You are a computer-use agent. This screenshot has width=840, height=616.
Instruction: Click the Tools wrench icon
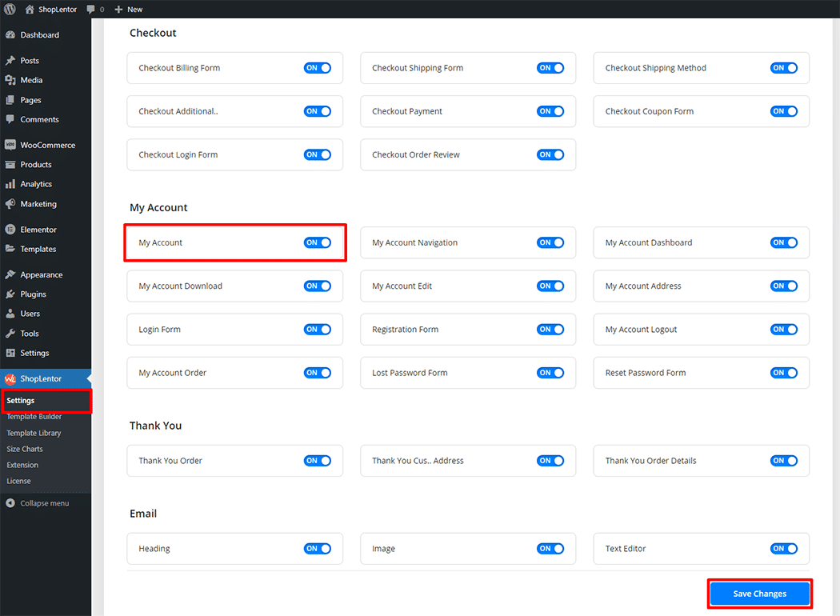tap(10, 333)
